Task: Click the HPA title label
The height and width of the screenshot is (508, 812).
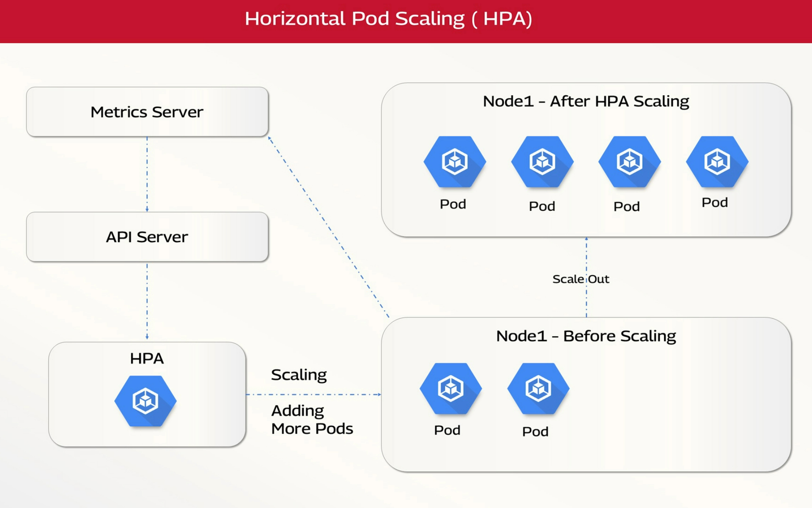Action: pos(147,359)
